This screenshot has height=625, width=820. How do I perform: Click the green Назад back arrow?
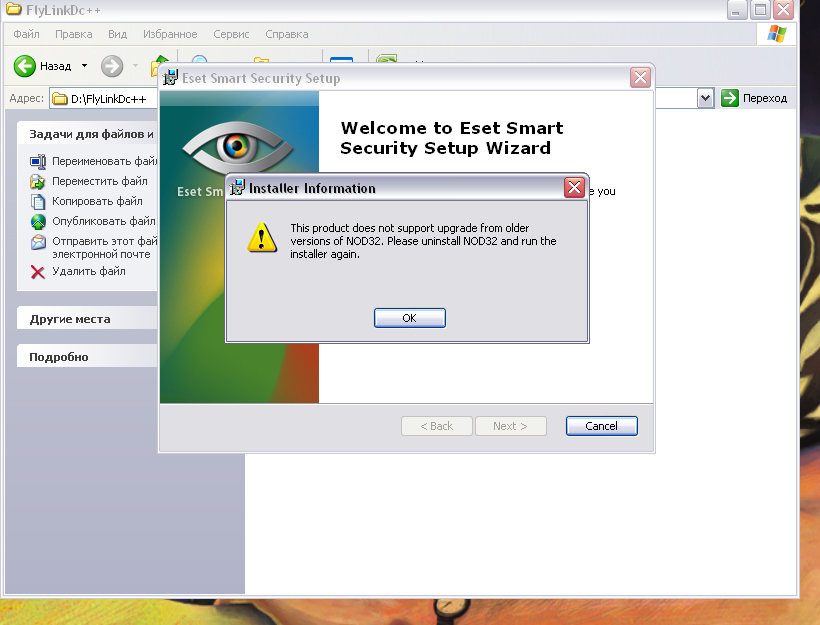click(26, 66)
